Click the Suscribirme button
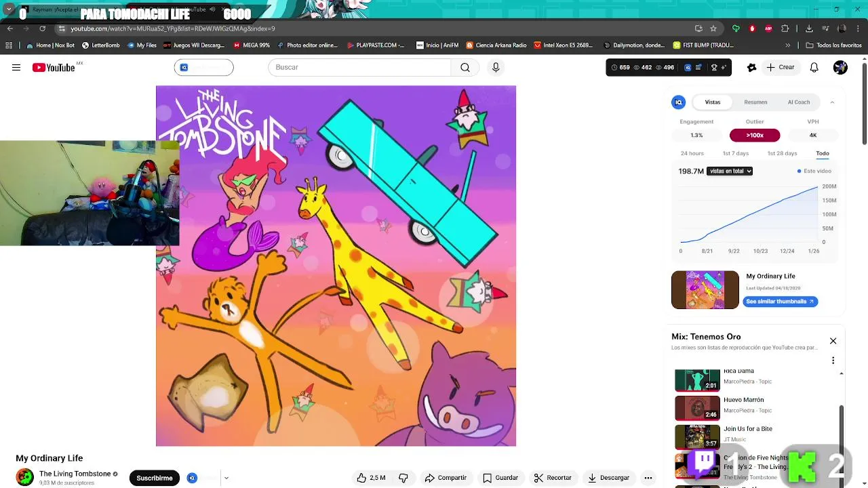 155,478
